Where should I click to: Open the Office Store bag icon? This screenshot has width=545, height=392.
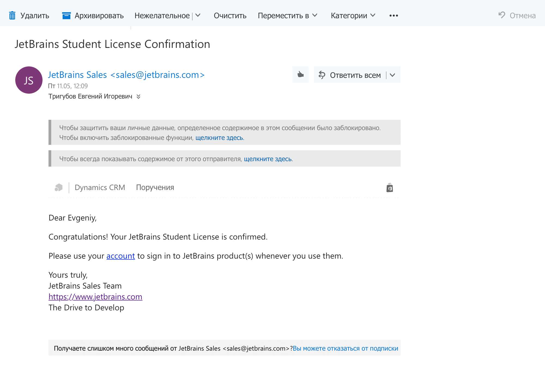click(389, 188)
